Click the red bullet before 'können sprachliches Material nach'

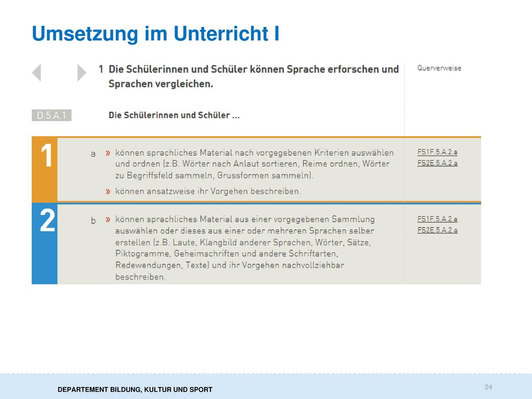coord(108,153)
